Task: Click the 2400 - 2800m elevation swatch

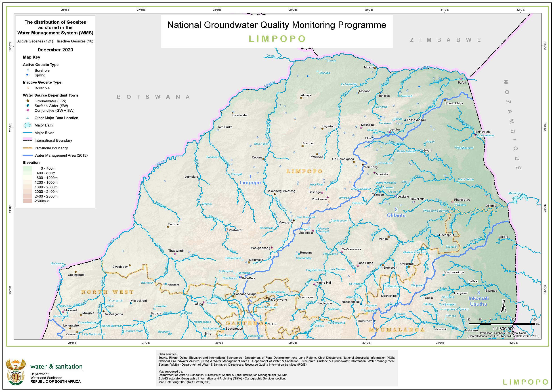Action: [27, 196]
